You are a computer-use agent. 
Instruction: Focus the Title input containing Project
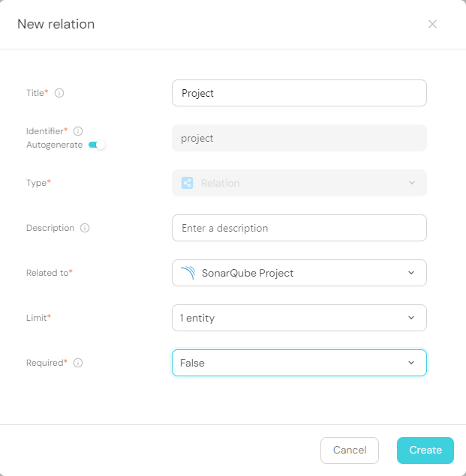[x=299, y=93]
